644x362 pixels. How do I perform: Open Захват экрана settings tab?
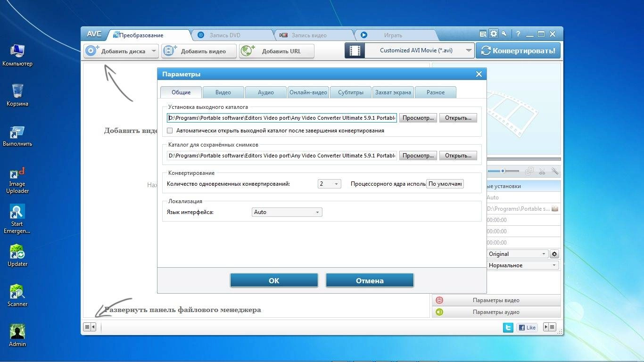pos(393,92)
